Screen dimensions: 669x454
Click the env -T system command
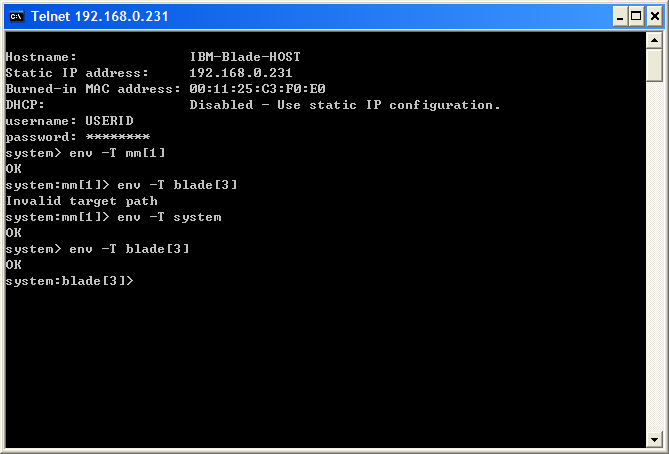169,217
